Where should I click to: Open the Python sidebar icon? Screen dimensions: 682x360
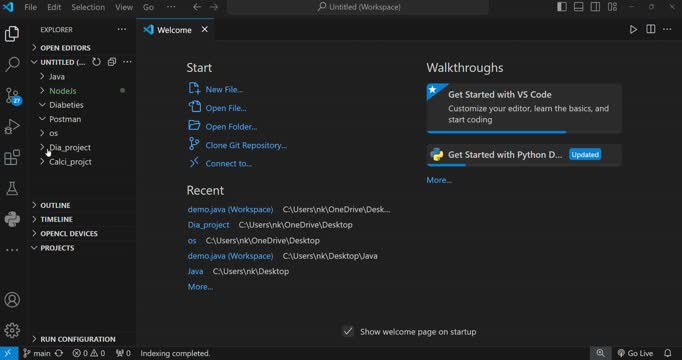tap(12, 219)
